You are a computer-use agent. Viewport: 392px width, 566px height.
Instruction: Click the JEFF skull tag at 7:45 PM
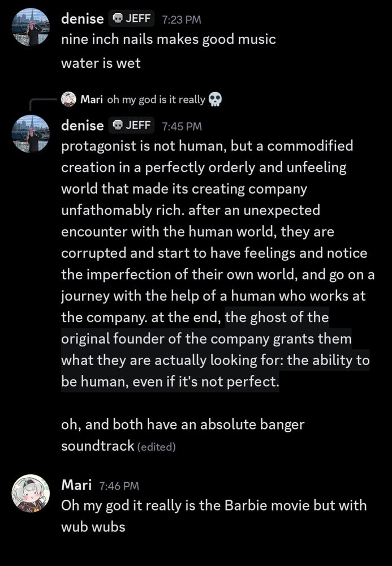click(x=131, y=125)
